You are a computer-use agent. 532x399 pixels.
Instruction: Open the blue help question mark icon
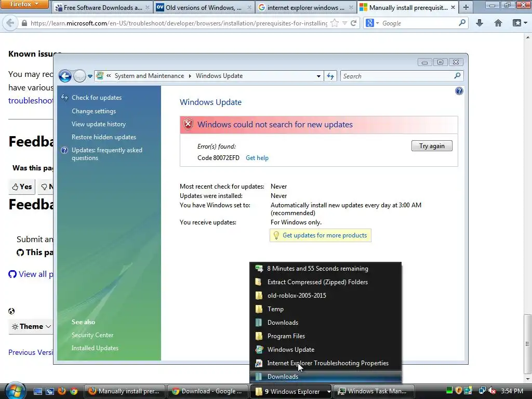click(x=459, y=91)
